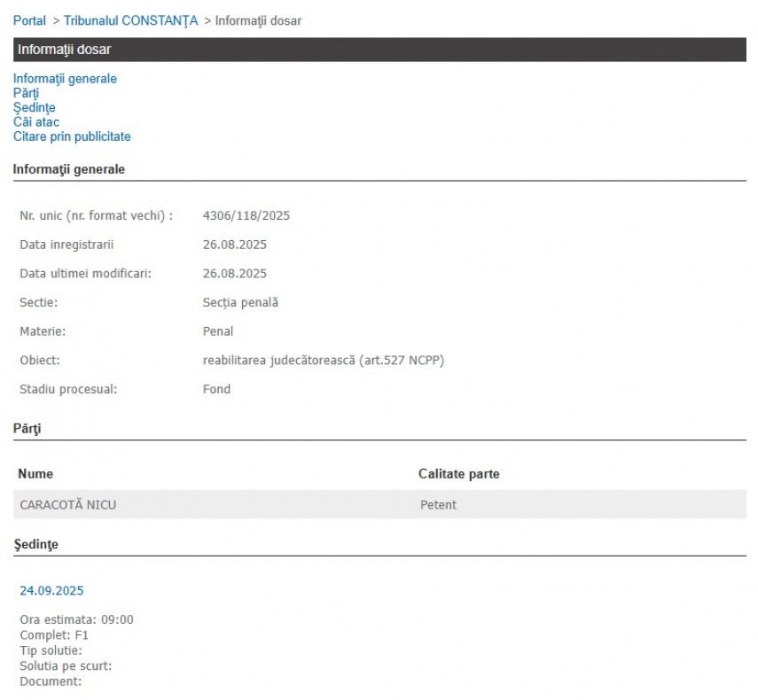The width and height of the screenshot is (758, 700).
Task: Click the Calitate parte column header
Action: 458,474
